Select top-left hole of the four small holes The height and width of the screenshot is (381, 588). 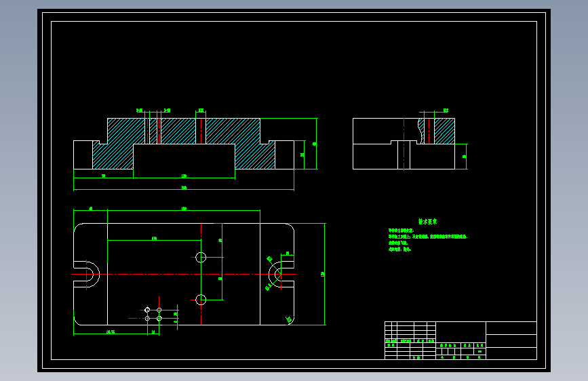(147, 310)
